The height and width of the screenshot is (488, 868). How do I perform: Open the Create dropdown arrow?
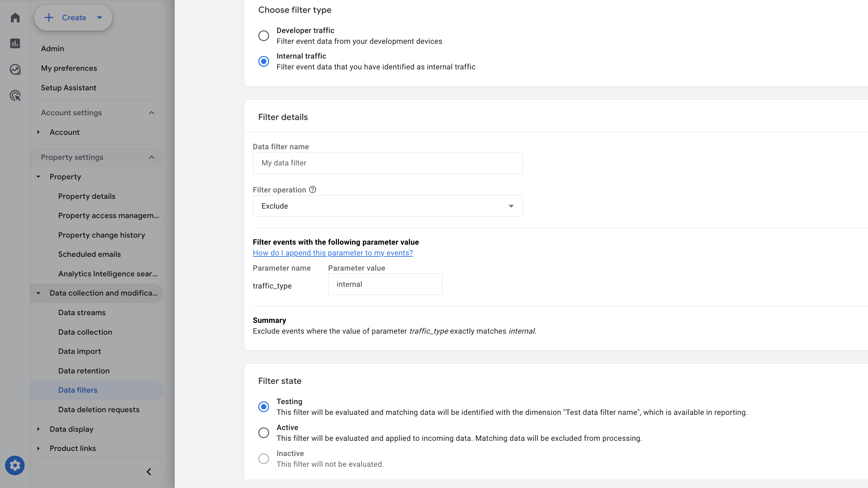99,18
